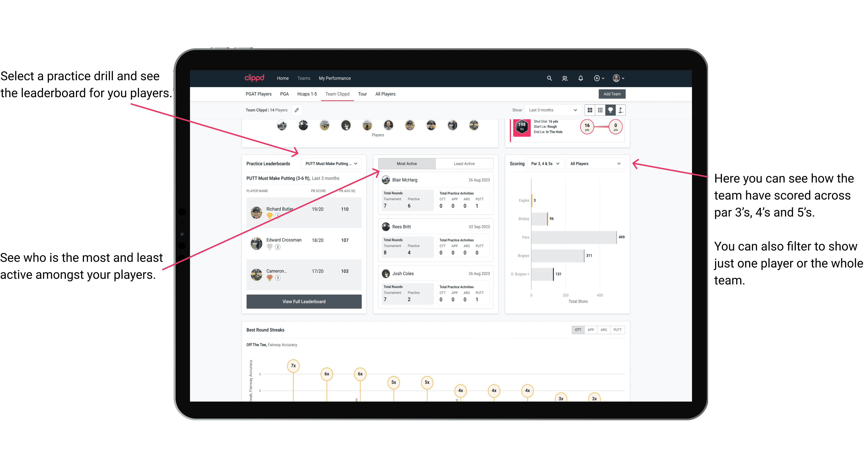Click the people/contacts icon in navbar

[565, 78]
